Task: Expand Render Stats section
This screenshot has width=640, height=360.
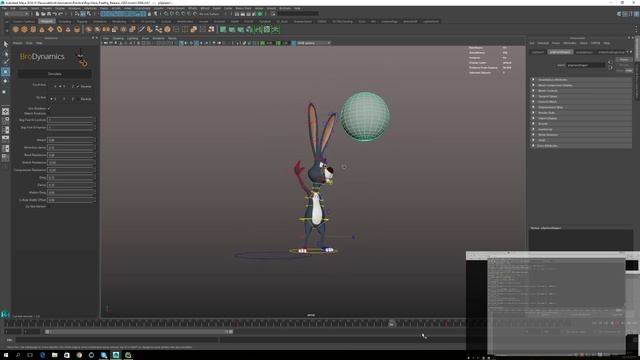Action: coord(581,113)
